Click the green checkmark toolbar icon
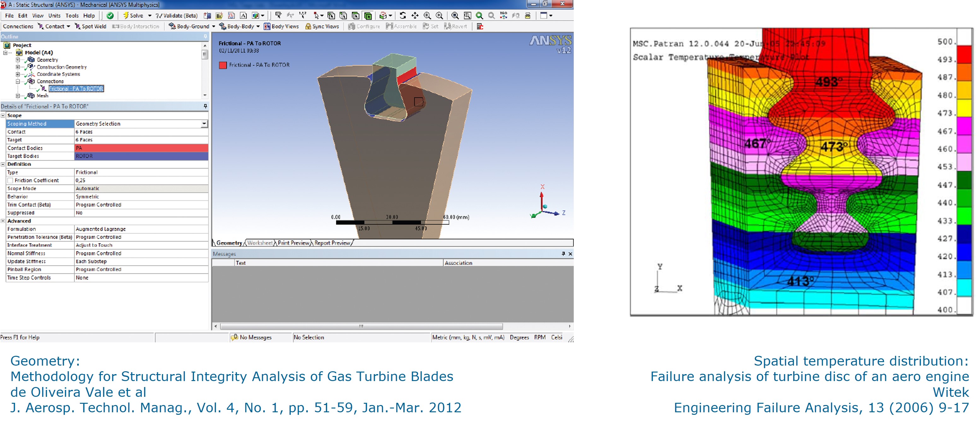 click(x=110, y=15)
